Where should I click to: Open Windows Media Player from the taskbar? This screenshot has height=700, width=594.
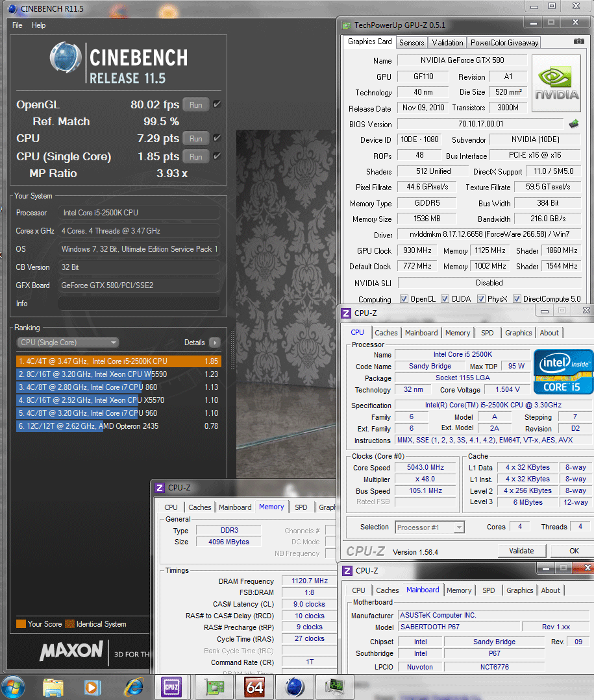[93, 688]
